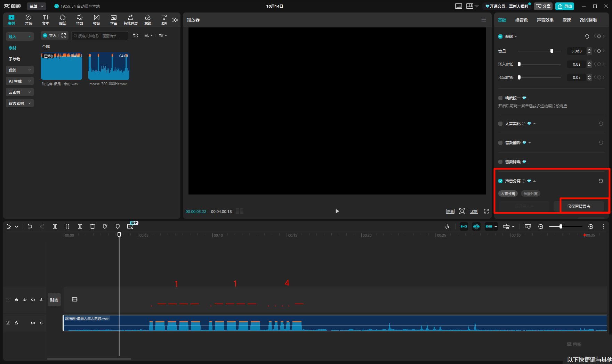Open the 菜单 dropdown in title bar
The width and height of the screenshot is (612, 364).
point(36,6)
